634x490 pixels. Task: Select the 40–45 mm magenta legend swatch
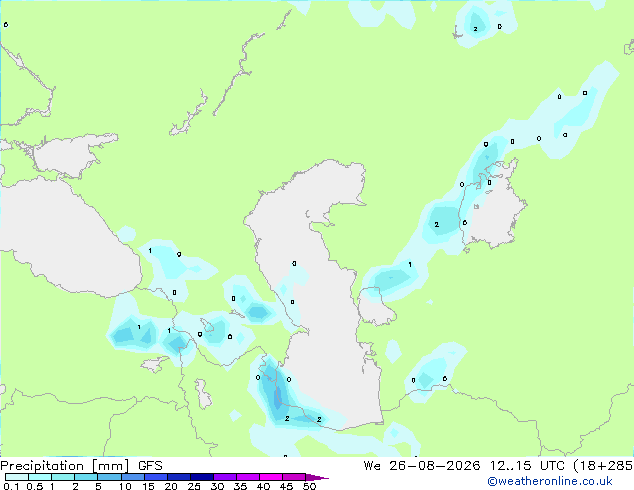tap(271, 477)
